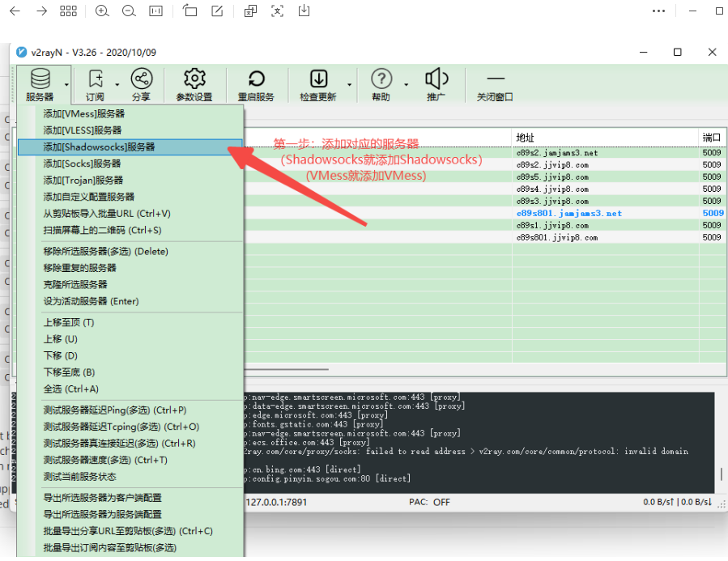728x561 pixels.
Task: Expand the 订阅 dropdown arrow
Action: click(x=117, y=84)
